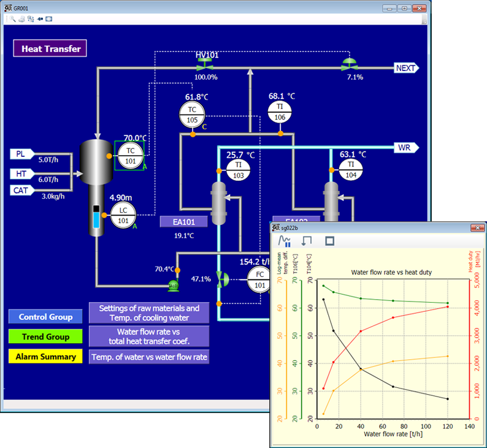
Task: Open the Trend Group button
Action: (x=45, y=336)
